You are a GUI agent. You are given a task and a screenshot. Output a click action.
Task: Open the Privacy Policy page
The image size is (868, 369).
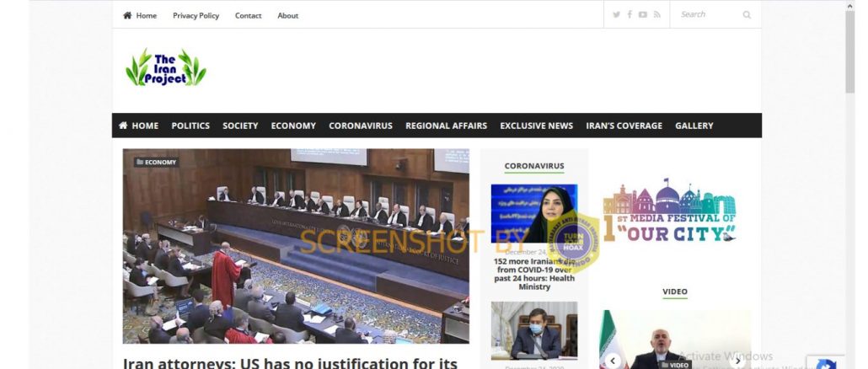[196, 15]
